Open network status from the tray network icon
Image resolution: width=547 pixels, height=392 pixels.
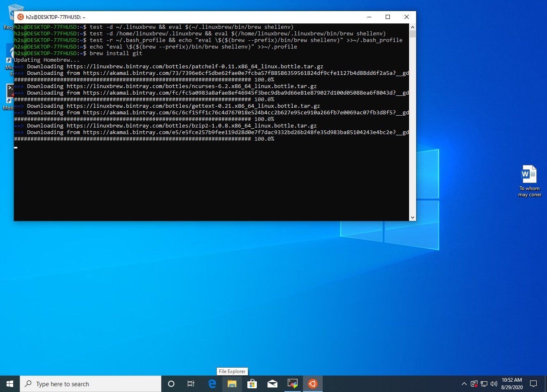(x=484, y=384)
